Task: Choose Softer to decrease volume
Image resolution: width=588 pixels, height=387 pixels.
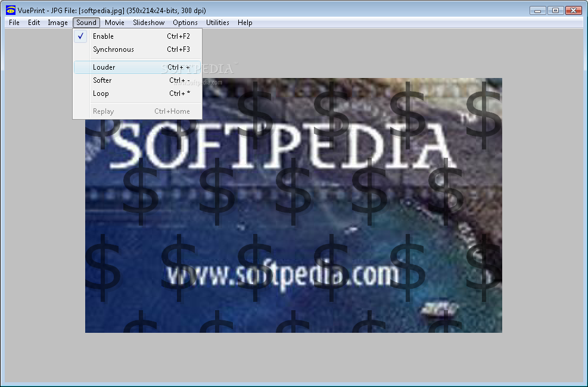Action: click(137, 80)
